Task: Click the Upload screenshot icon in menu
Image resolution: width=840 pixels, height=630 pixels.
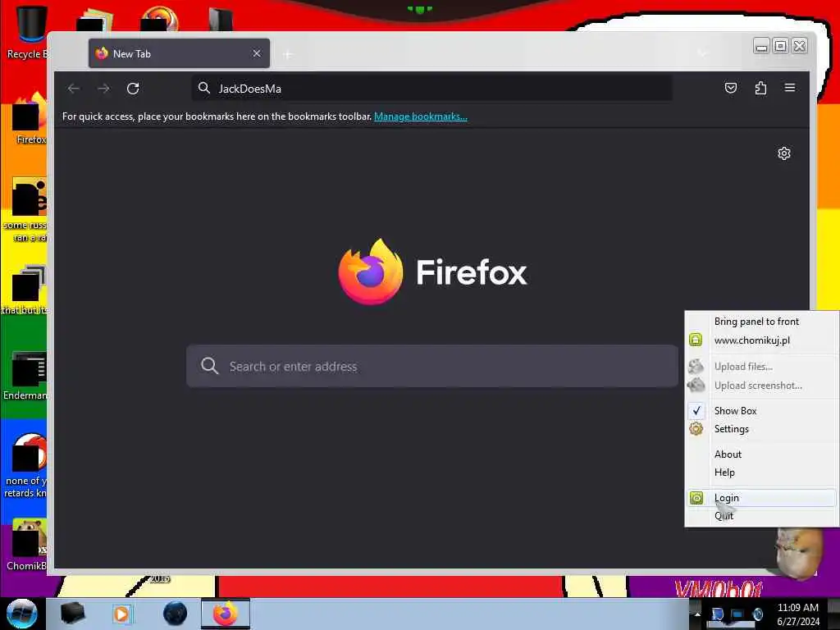Action: point(696,385)
